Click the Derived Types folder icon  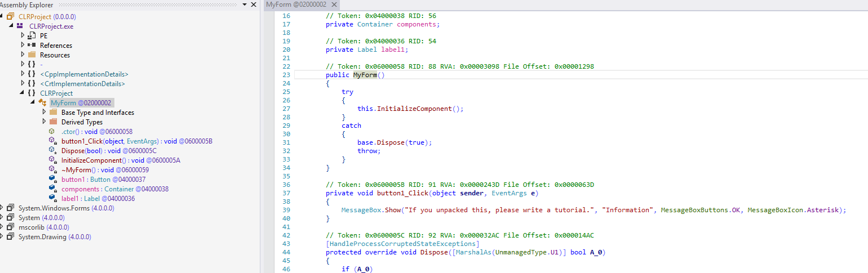point(53,122)
